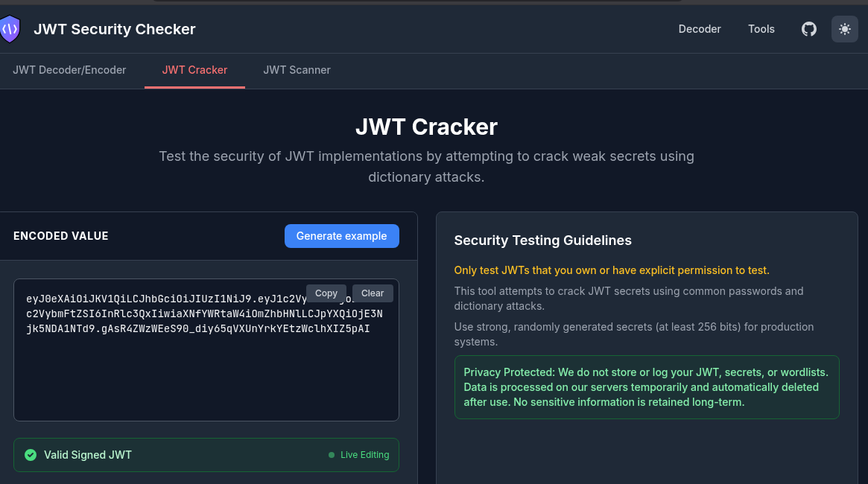Click the permission warning text in guidelines
Screen dimensions: 868x484
tap(612, 270)
